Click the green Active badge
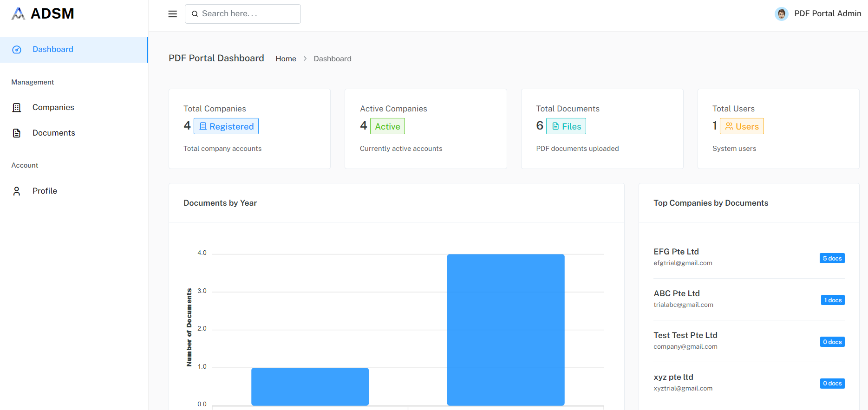 pos(387,126)
